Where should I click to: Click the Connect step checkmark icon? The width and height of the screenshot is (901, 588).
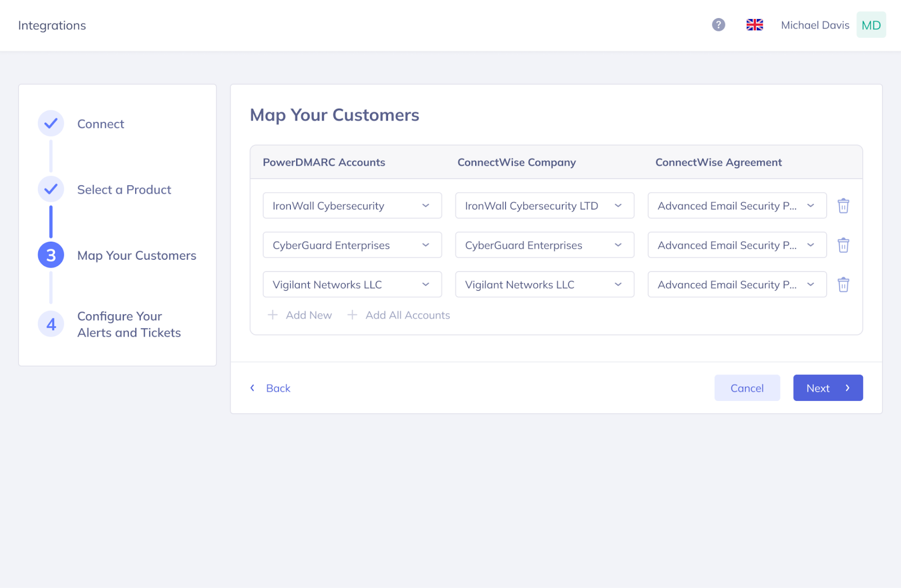51,123
